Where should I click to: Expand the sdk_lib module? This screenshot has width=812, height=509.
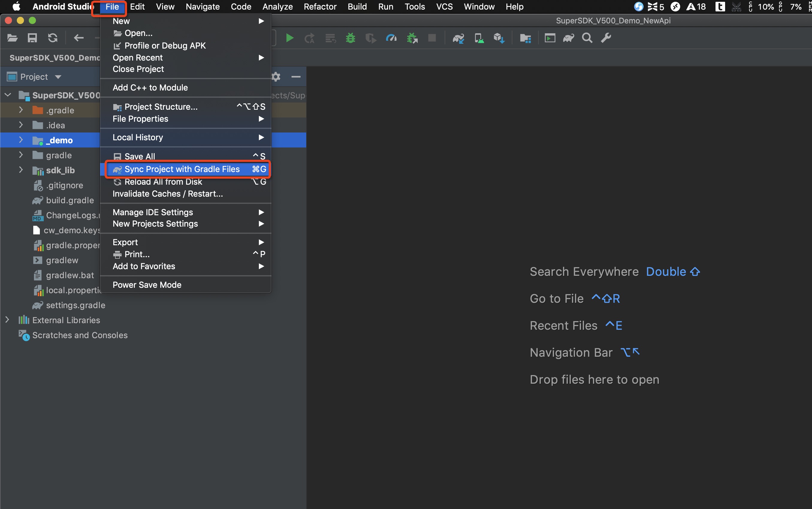[x=21, y=170]
